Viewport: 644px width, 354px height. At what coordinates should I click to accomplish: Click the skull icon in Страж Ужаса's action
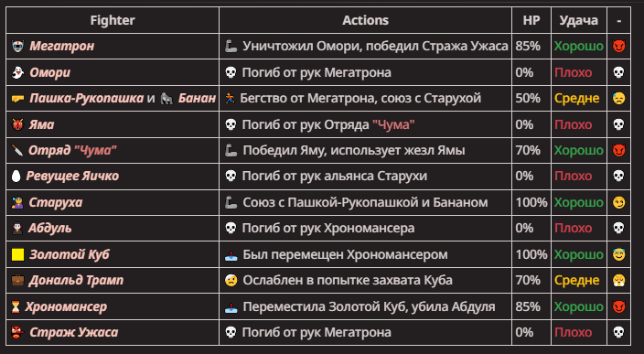[231, 332]
